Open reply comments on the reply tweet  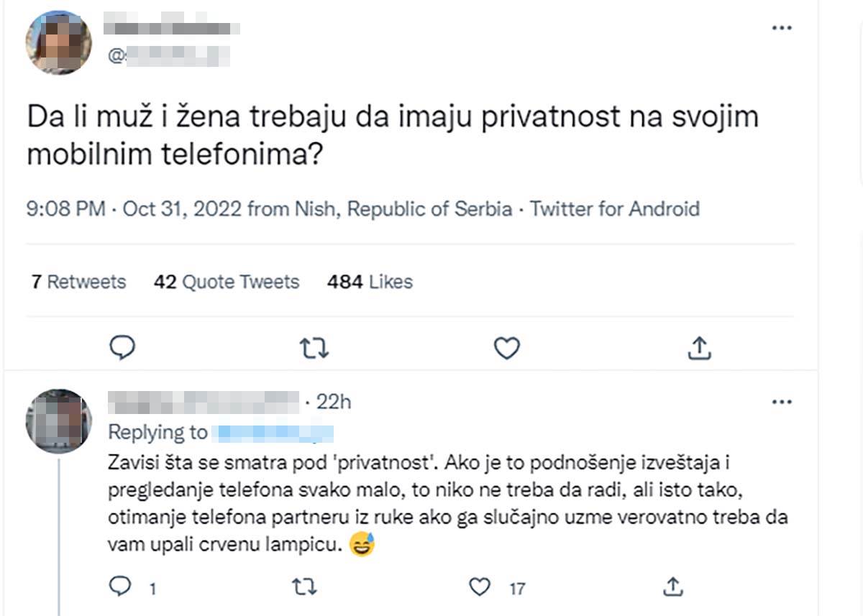point(119,587)
